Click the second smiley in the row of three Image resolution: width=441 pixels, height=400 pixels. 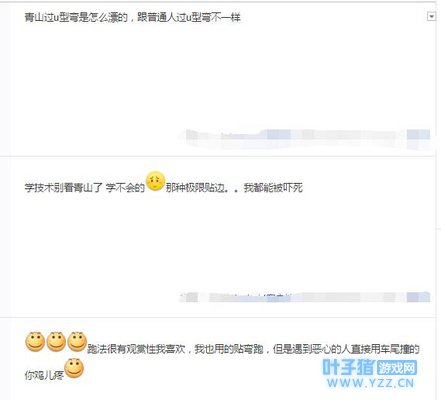[x=56, y=342]
